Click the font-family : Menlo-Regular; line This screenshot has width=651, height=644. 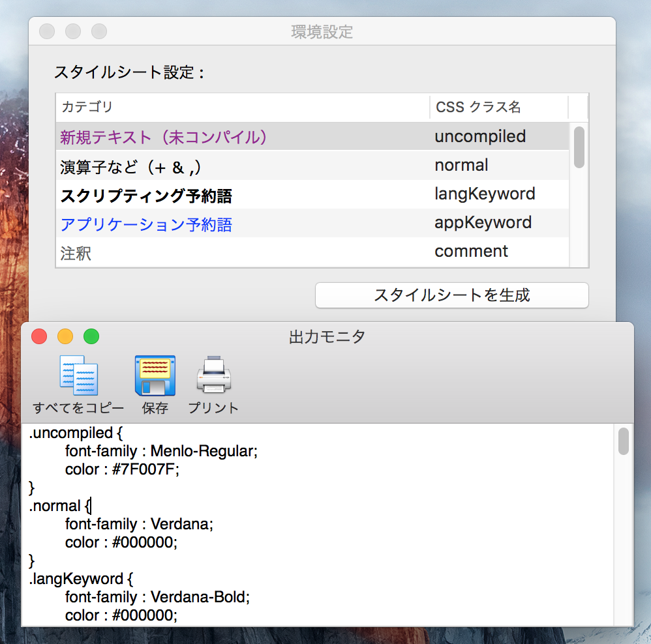(161, 451)
